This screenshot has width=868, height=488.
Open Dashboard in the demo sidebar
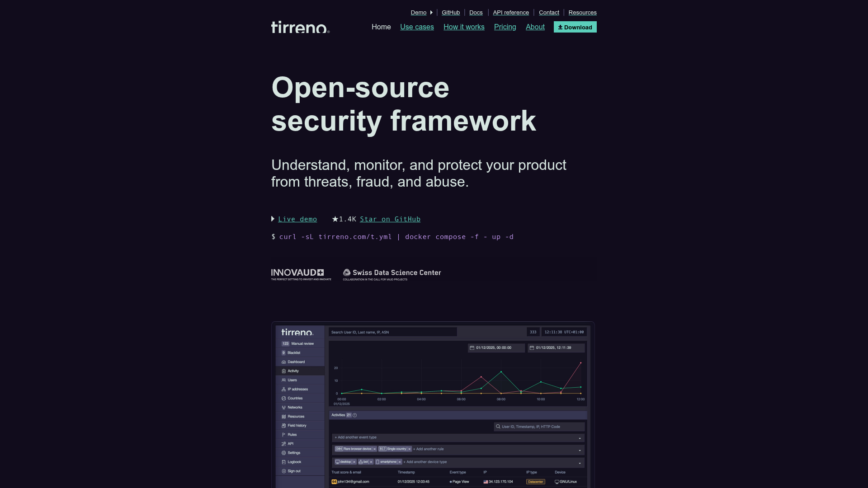[x=300, y=362]
